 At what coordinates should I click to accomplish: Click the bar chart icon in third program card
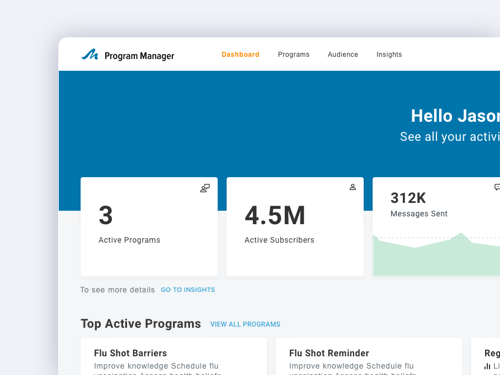[487, 366]
